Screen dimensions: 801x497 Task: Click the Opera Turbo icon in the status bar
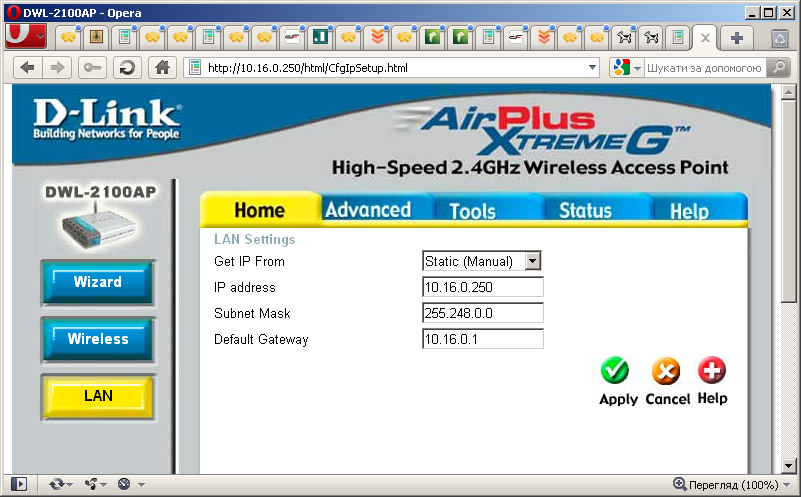124,484
